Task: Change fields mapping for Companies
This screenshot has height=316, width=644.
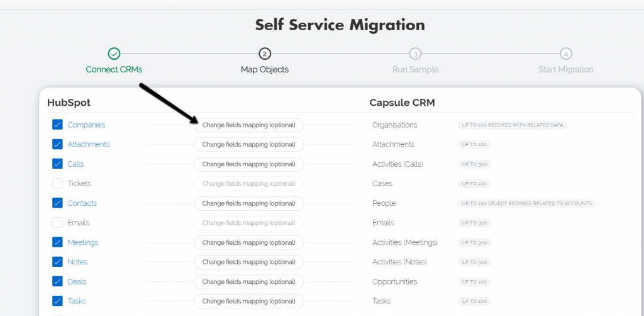Action: pos(248,125)
